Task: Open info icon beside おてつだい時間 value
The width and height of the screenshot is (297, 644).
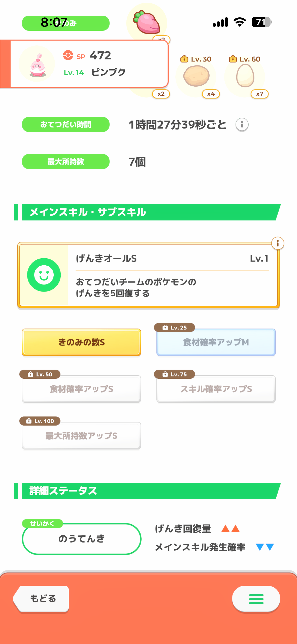Action: click(x=242, y=124)
